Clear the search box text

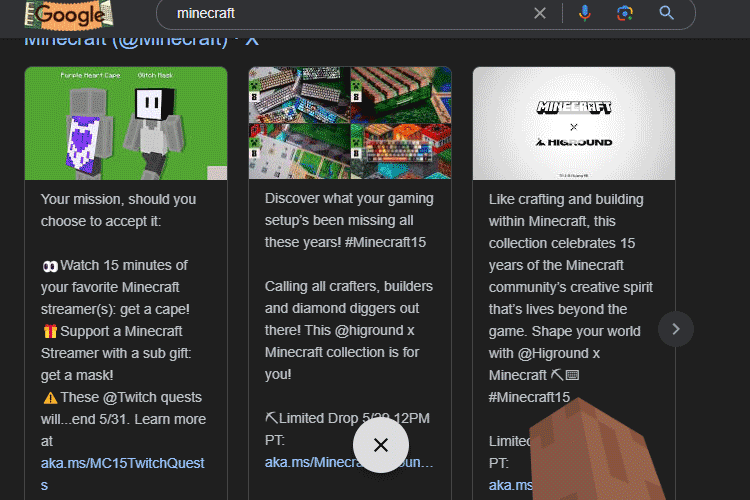[540, 13]
